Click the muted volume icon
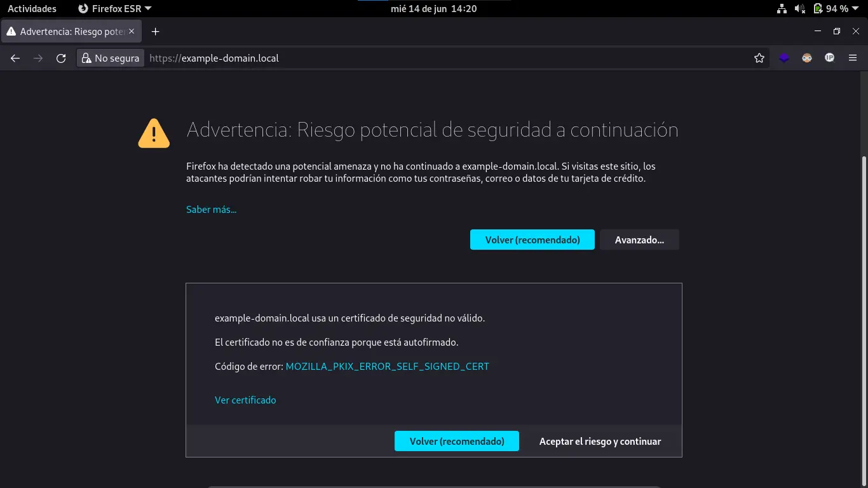 [800, 9]
